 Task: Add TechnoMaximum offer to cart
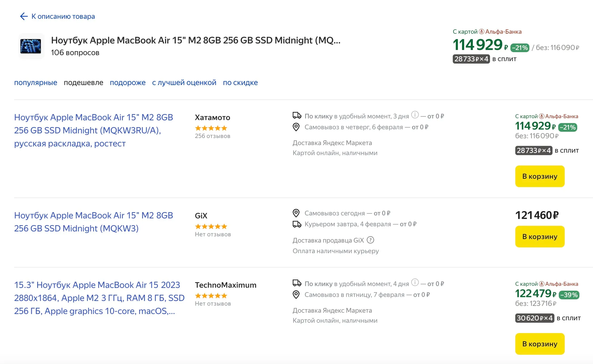pyautogui.click(x=539, y=344)
